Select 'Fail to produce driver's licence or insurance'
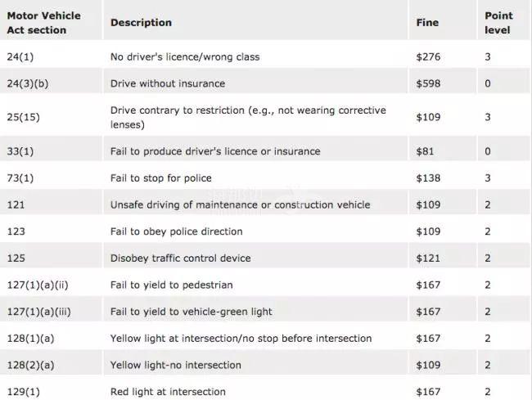 click(215, 151)
